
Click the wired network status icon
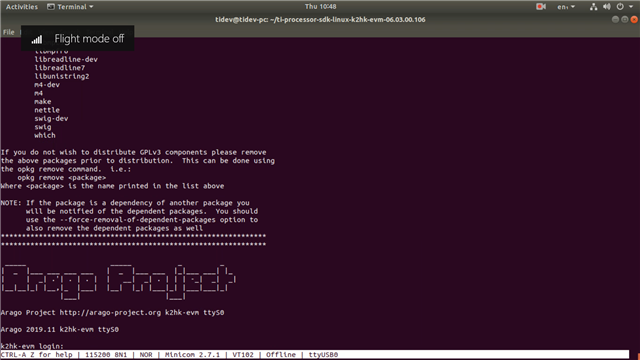tap(593, 7)
